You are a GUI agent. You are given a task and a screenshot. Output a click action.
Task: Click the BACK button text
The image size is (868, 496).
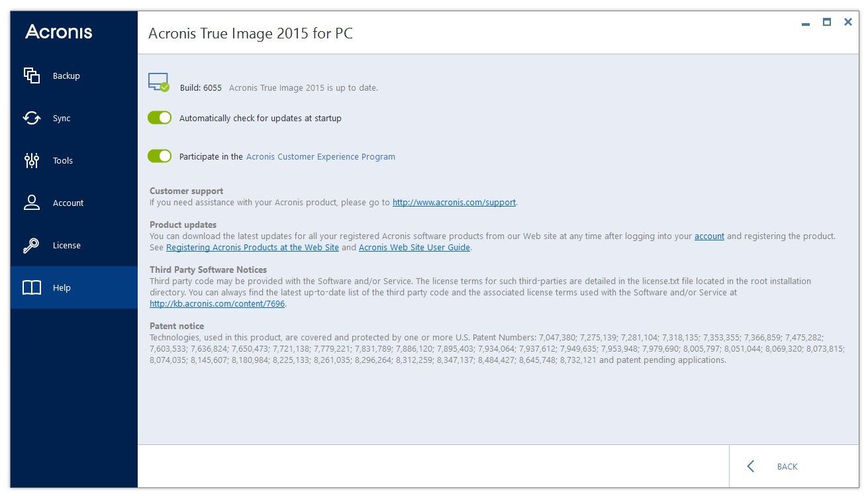pos(787,467)
